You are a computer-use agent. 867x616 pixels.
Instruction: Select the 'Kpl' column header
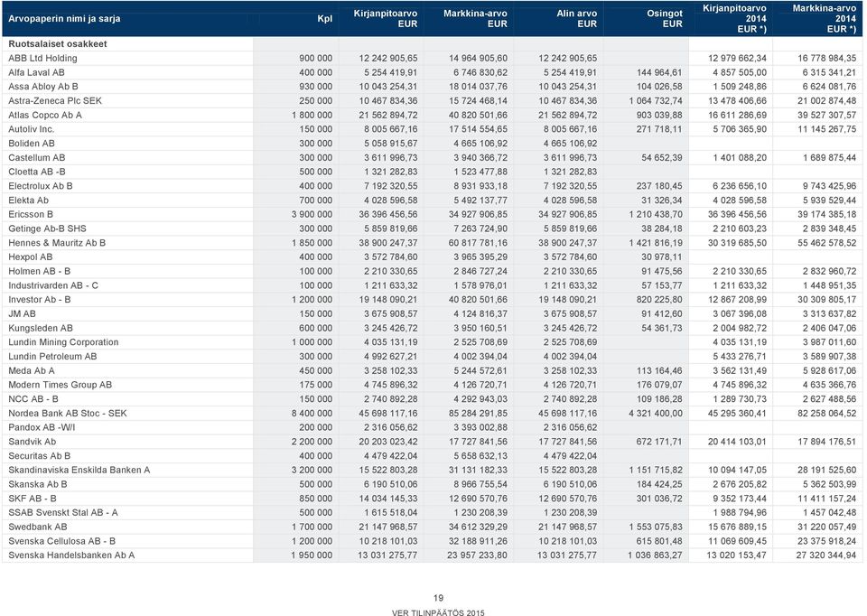tap(325, 19)
